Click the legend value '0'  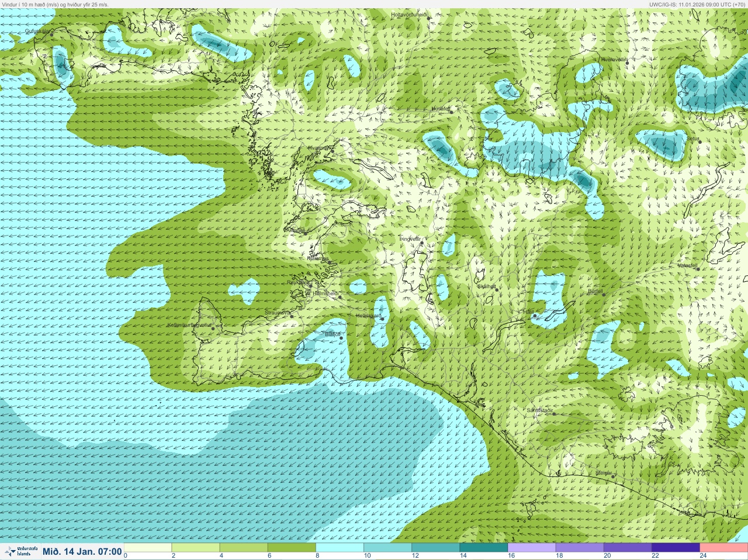point(126,555)
